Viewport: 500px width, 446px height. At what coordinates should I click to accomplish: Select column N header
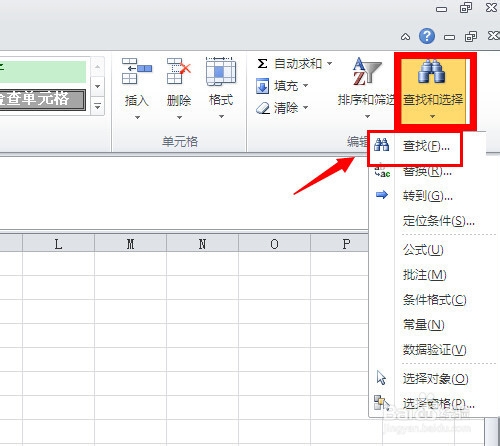coord(202,244)
